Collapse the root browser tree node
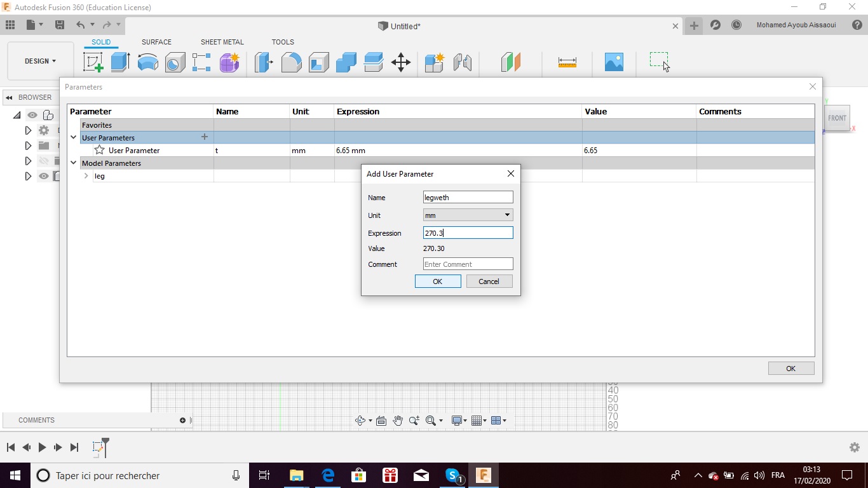Screen dimensions: 868x488 17,115
